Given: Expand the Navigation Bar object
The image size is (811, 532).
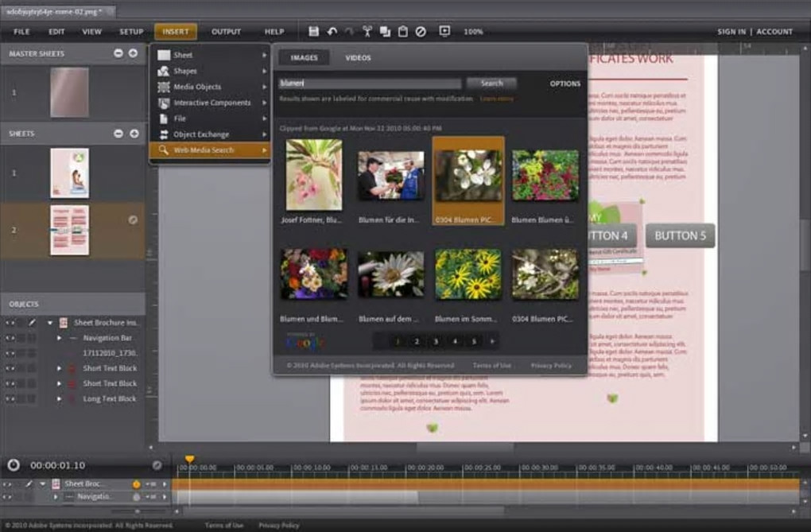Looking at the screenshot, I should click(x=59, y=338).
